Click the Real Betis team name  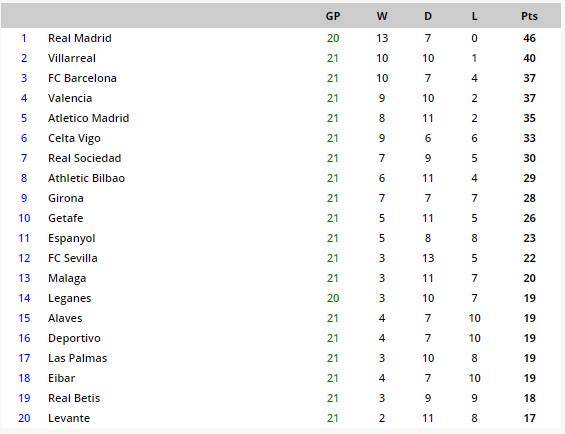pos(74,398)
